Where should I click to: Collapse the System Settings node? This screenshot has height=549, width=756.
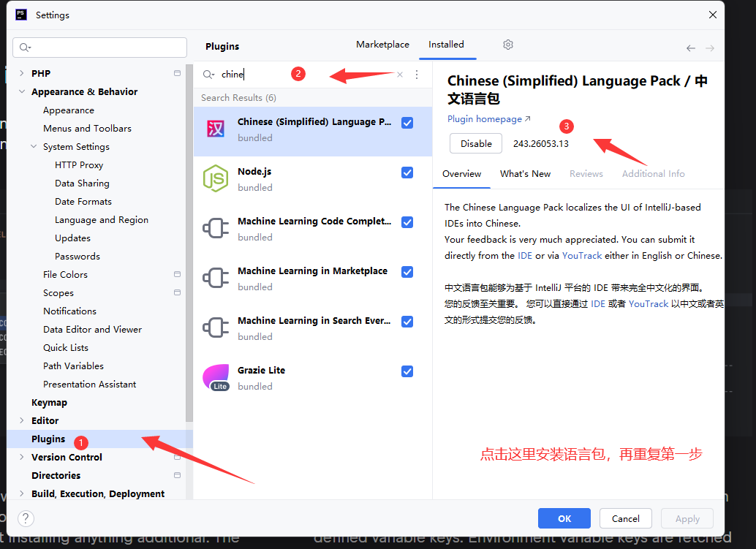(34, 146)
